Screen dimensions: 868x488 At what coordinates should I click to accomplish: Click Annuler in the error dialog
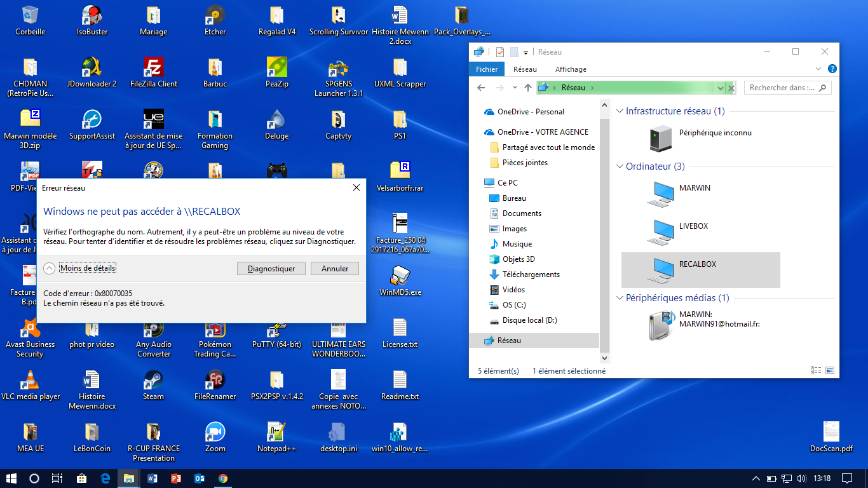335,269
